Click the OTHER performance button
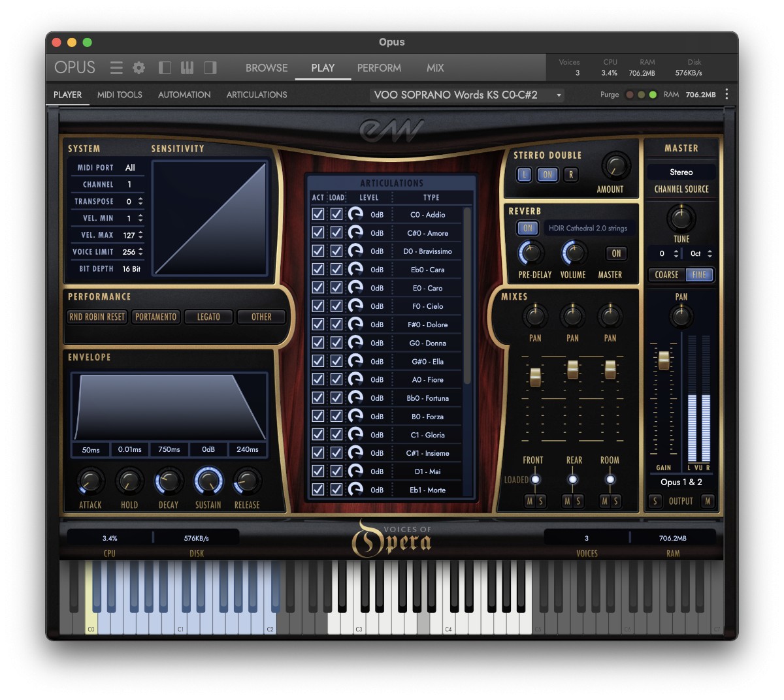 click(x=261, y=317)
